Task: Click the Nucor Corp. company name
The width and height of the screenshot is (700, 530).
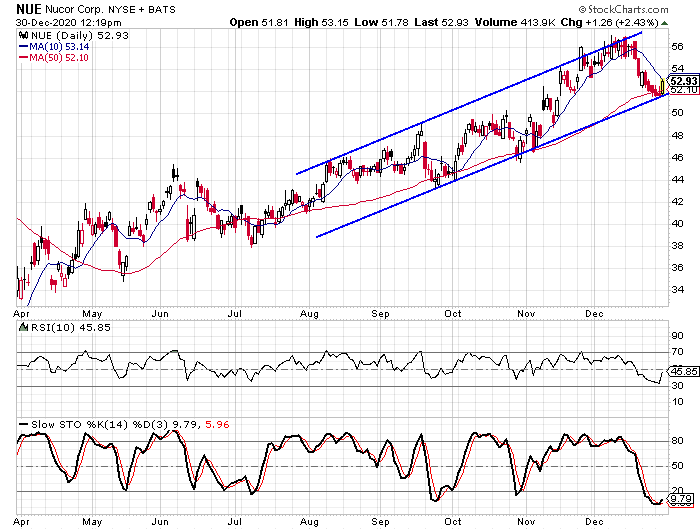Action: [74, 9]
